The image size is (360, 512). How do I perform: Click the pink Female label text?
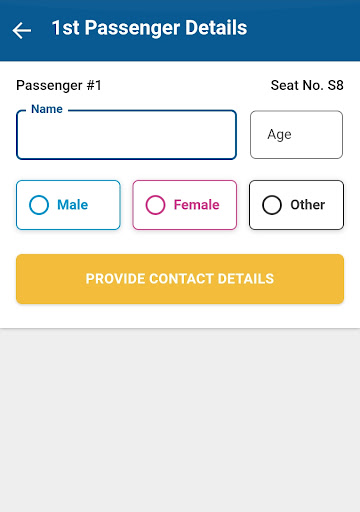(197, 205)
